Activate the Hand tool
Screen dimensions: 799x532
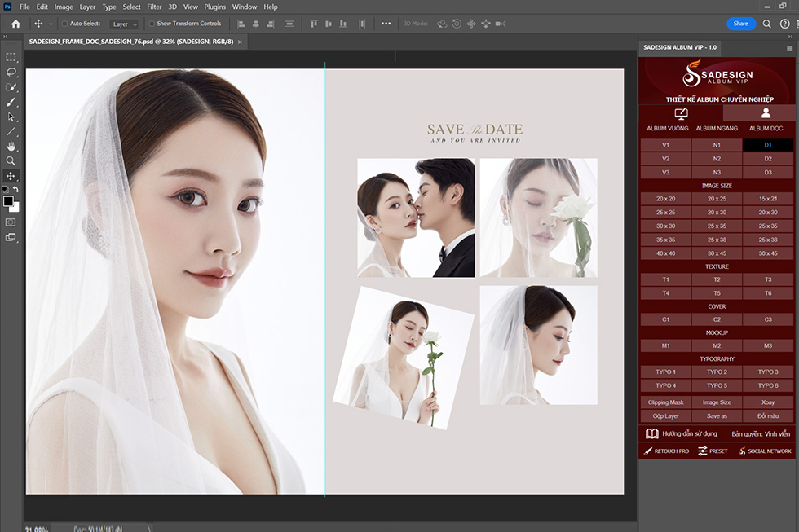click(11, 146)
